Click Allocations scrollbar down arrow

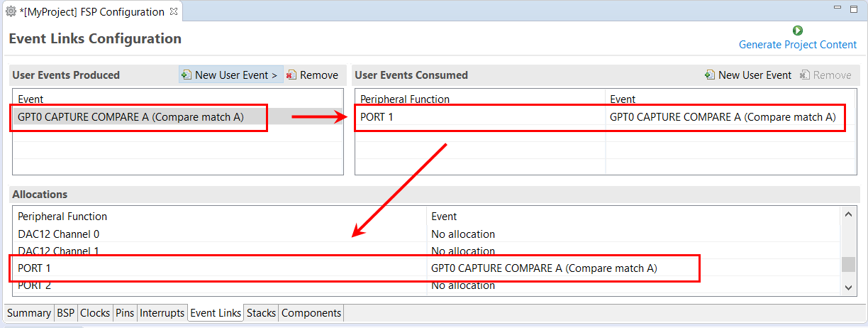[x=848, y=288]
